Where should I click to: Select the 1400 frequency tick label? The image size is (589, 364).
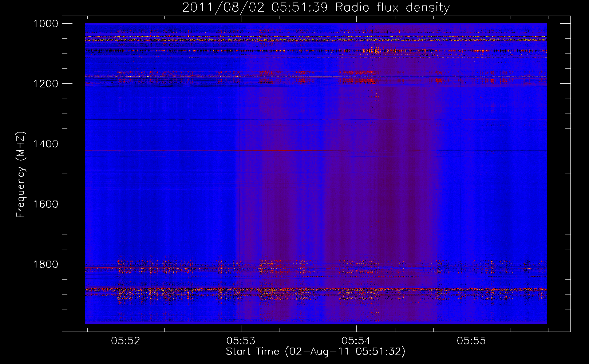coord(46,144)
